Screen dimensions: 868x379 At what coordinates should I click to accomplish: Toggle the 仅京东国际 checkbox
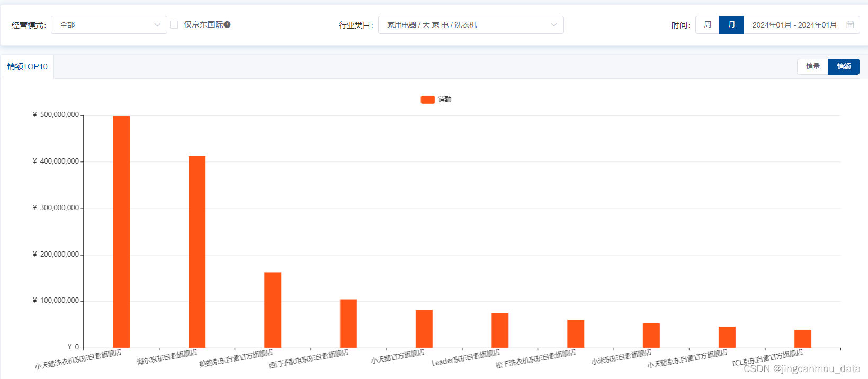tap(174, 25)
